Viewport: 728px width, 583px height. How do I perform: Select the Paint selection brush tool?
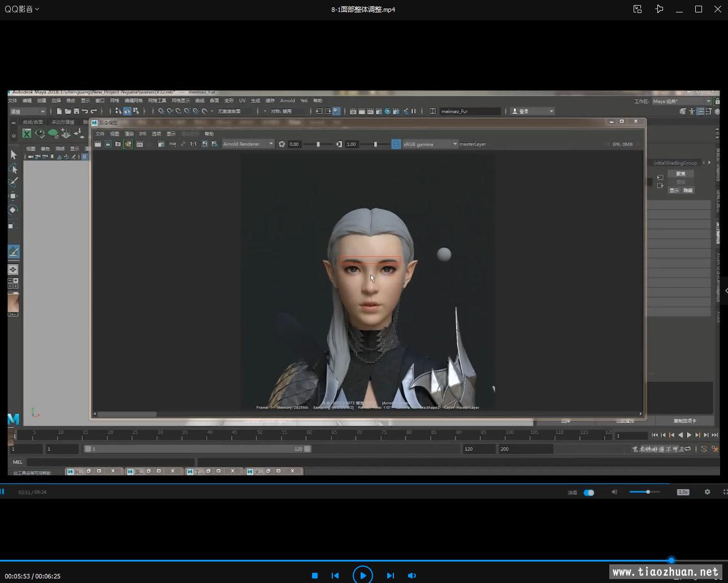[14, 182]
